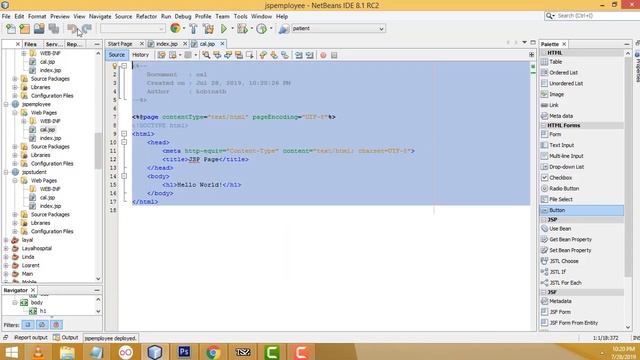This screenshot has height=360, width=640.
Task: Click the NetBeans cube icon in taskbar
Action: (155, 352)
